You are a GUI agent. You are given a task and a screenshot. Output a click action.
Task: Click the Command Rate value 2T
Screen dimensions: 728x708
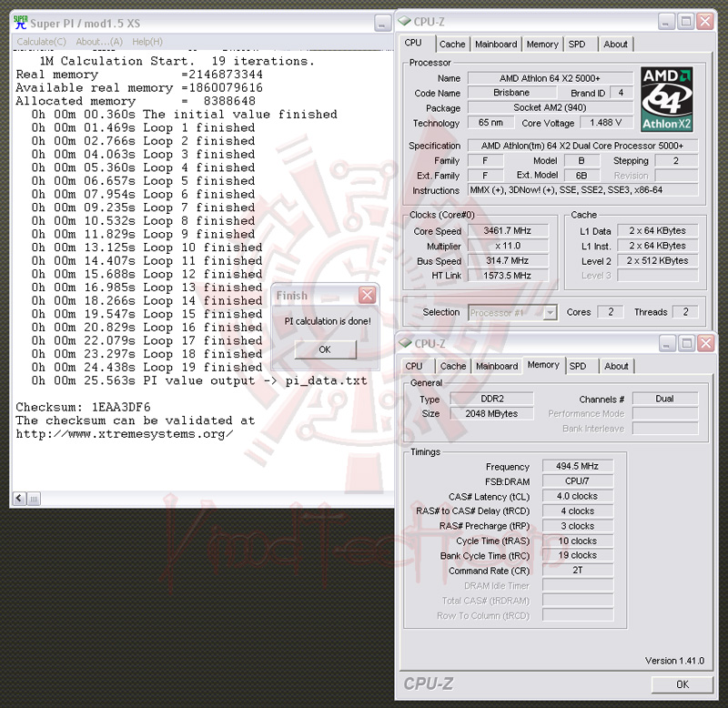pos(578,570)
